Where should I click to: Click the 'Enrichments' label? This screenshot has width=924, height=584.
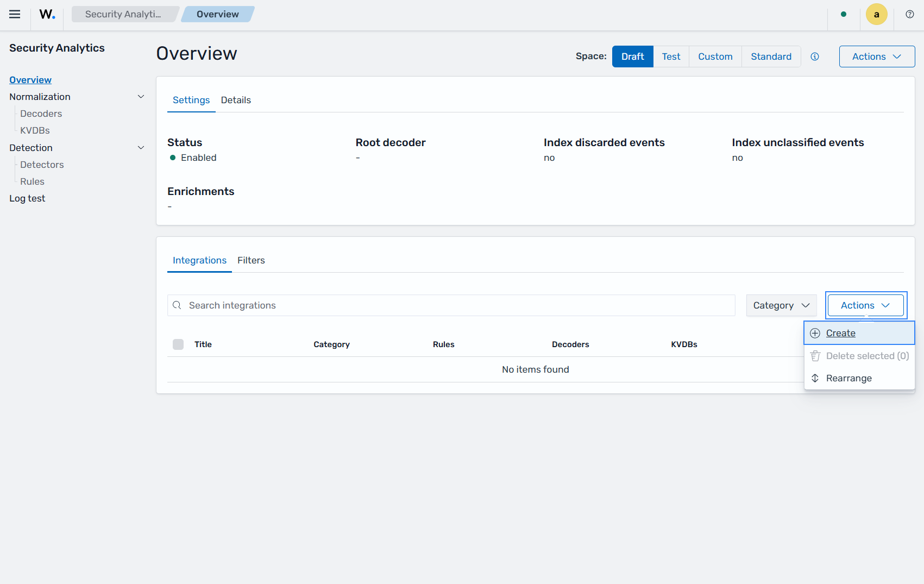click(200, 191)
